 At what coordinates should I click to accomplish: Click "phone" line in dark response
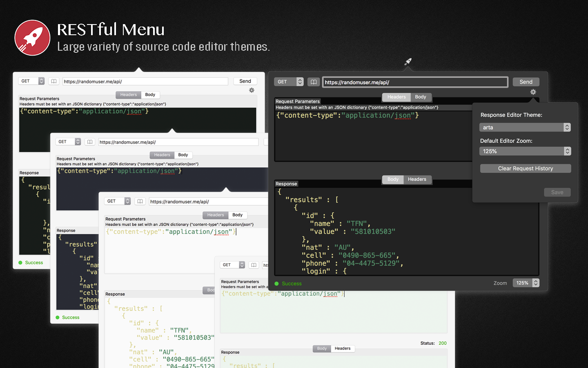(352, 263)
